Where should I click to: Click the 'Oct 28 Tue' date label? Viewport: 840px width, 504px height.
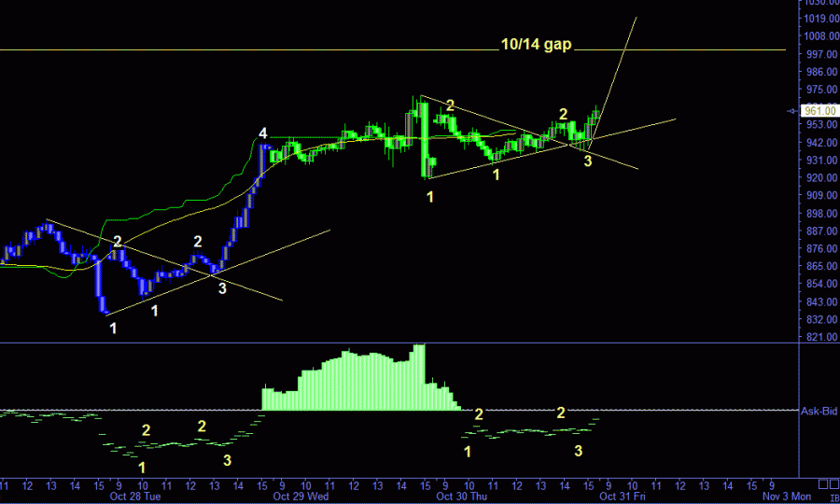pos(135,496)
